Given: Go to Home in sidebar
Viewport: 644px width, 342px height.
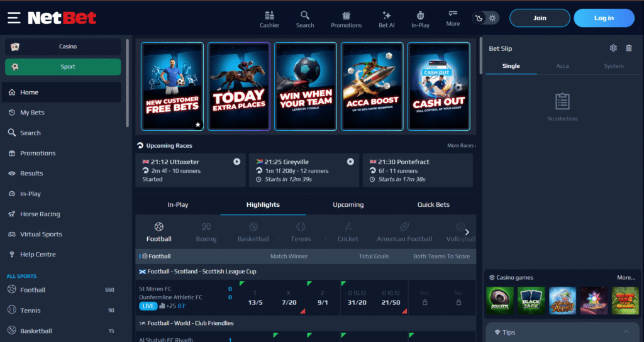Looking at the screenshot, I should (61, 92).
